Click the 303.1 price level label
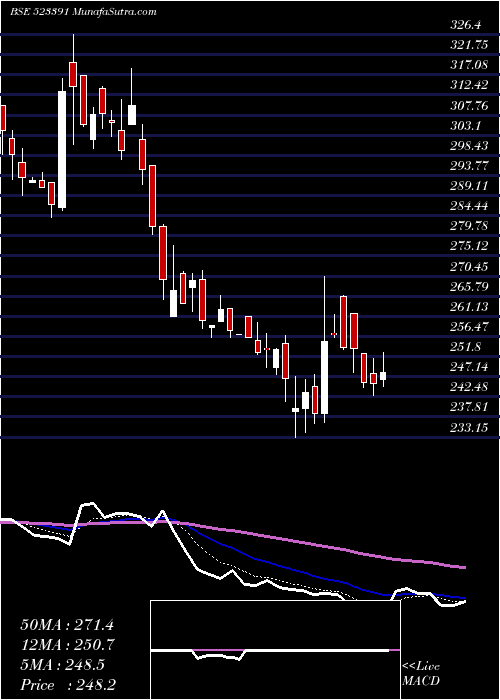 pos(466,126)
